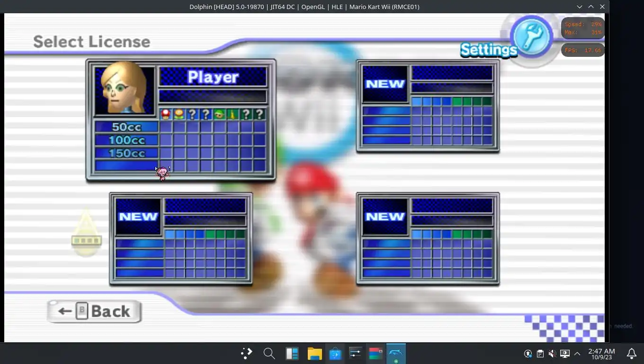644x364 pixels.
Task: Select the 100cc row label
Action: 126,140
